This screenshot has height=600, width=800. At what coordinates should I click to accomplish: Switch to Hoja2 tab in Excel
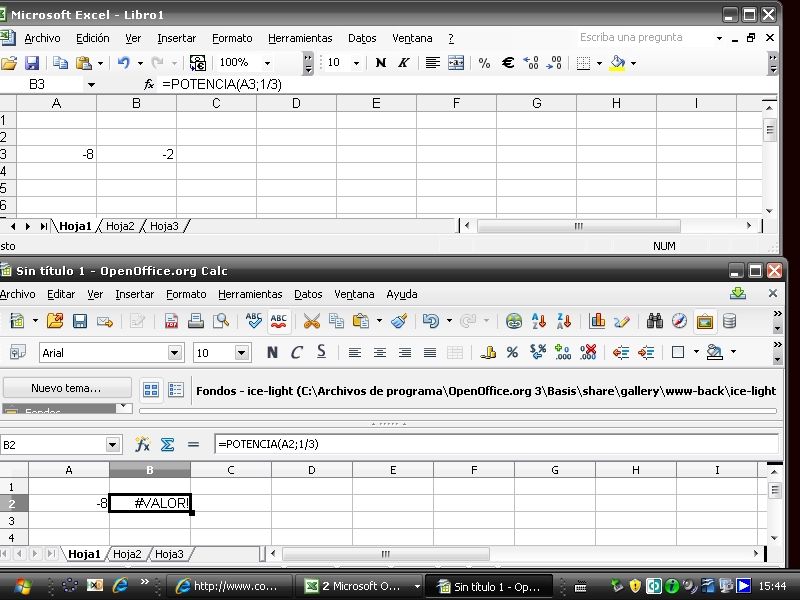[x=120, y=226]
